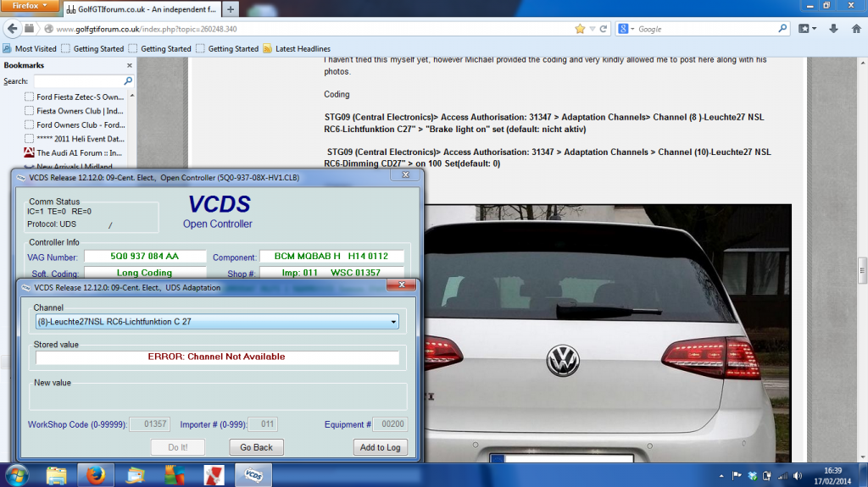Open a new tab with plus button
The height and width of the screenshot is (487, 868).
(231, 9)
